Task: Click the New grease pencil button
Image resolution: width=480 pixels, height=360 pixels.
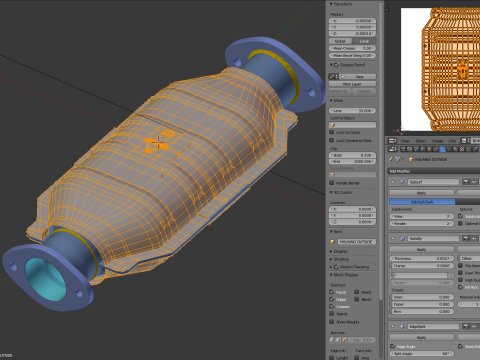Action: click(x=358, y=77)
